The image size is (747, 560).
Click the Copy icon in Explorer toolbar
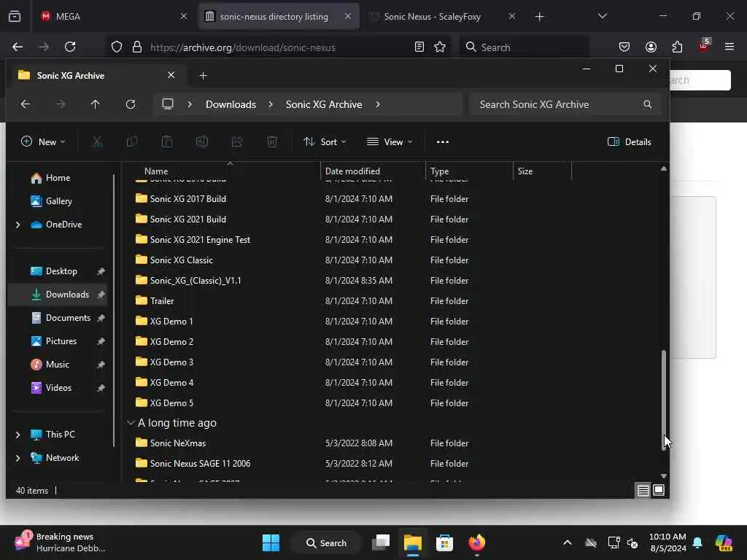click(x=132, y=142)
